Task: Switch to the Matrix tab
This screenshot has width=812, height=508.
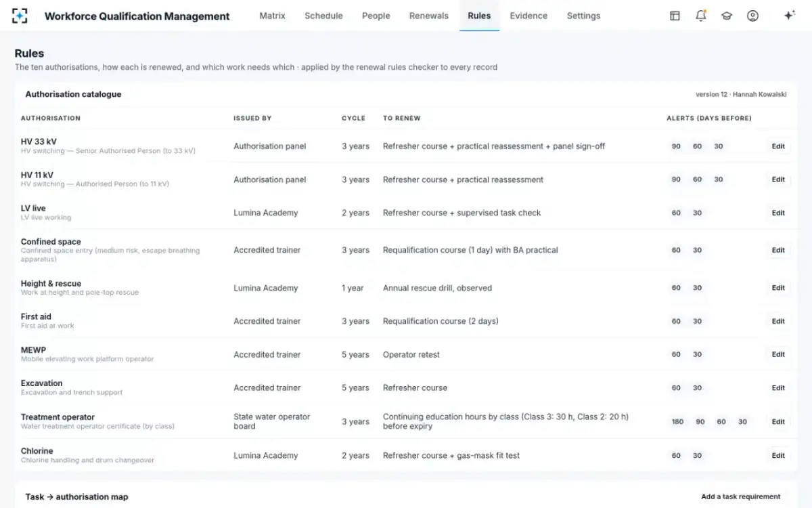Action: tap(272, 16)
